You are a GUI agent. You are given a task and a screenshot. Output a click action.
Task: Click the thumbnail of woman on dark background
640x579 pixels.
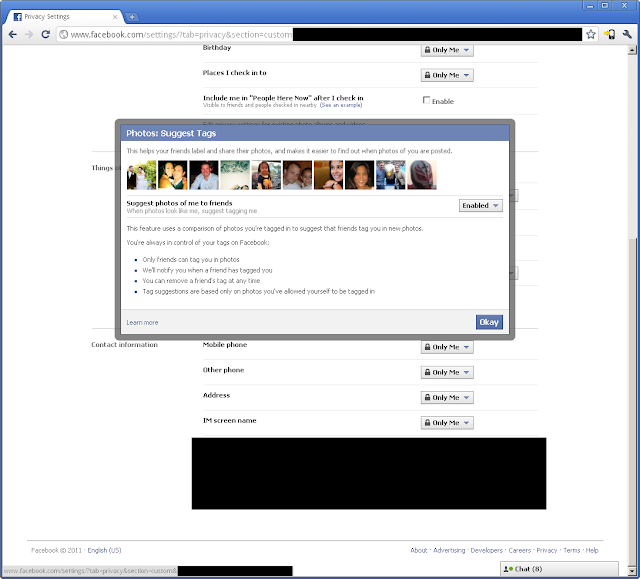point(359,175)
